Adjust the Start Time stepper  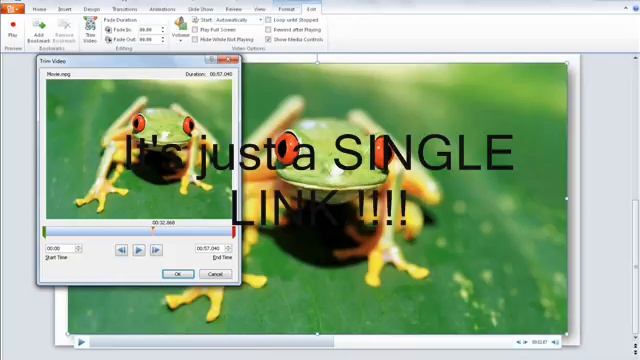tap(78, 248)
